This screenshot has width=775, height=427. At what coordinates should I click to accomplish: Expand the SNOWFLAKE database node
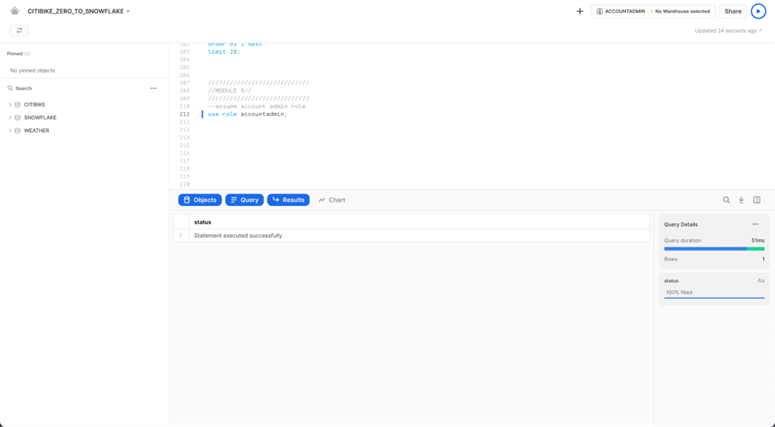click(10, 118)
